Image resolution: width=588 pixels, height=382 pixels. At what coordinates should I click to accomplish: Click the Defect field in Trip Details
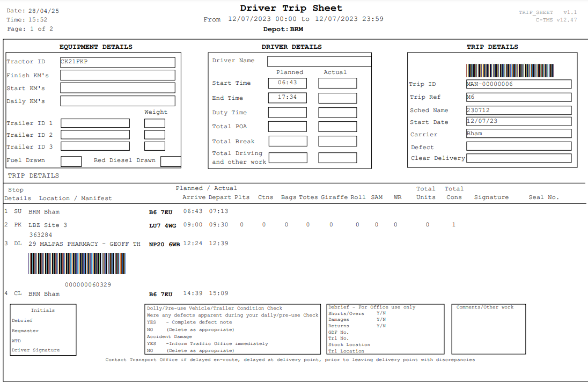click(x=519, y=146)
